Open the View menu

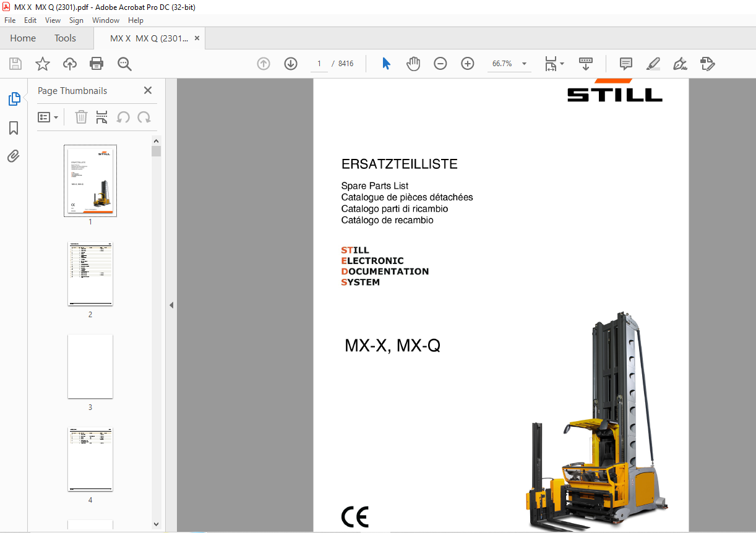pyautogui.click(x=53, y=20)
